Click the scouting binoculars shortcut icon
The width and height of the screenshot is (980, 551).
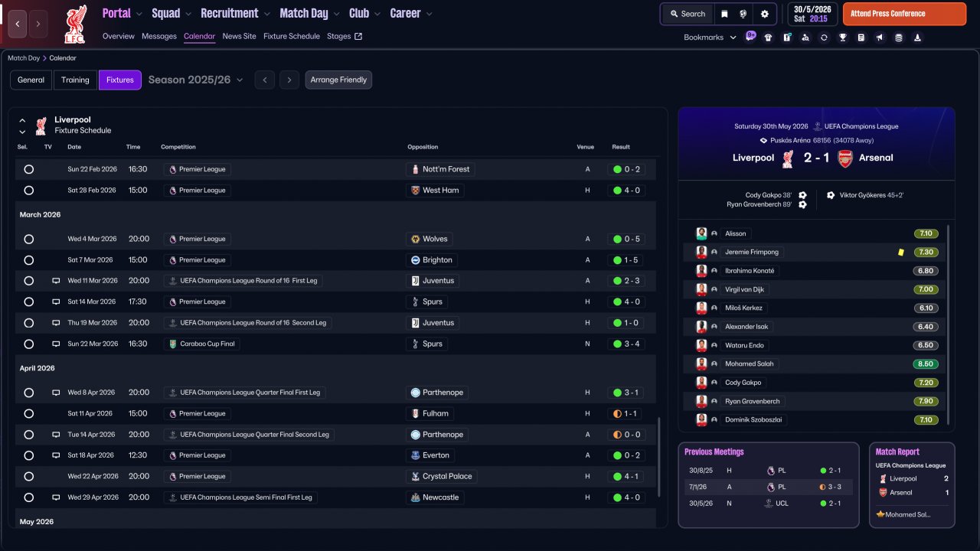tap(805, 37)
